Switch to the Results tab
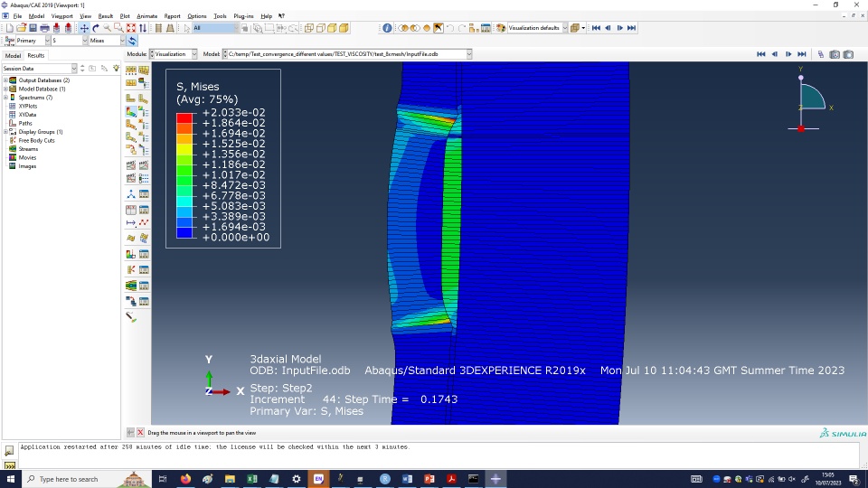The width and height of the screenshot is (868, 488). point(36,55)
